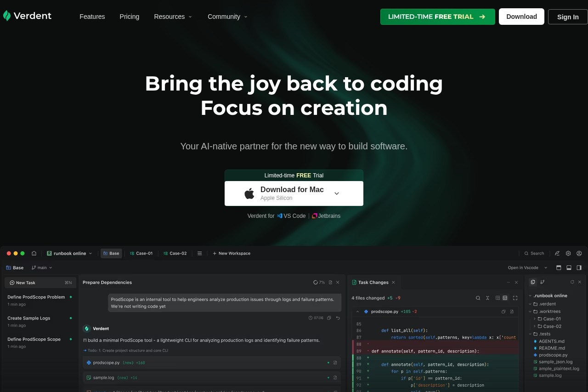588x392 pixels.
Task: Switch to the Case-01 workspace tab
Action: pos(141,253)
